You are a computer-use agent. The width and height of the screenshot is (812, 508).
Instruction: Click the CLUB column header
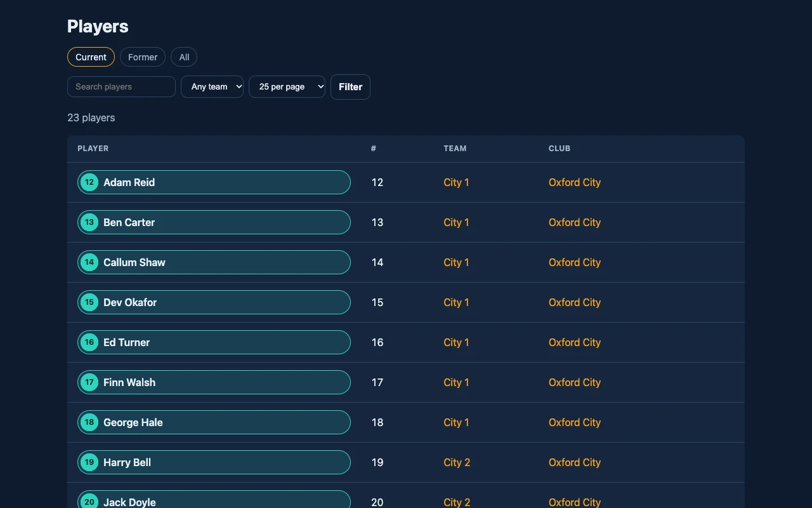[x=560, y=149]
